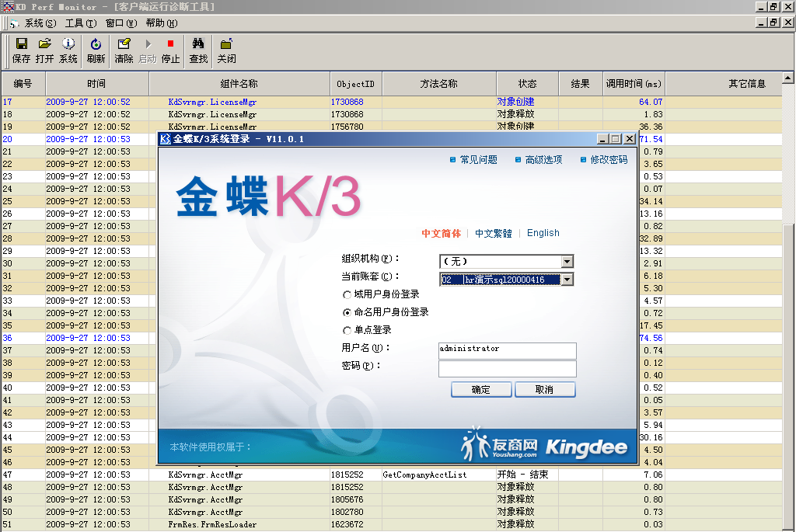Expand the 组织机构 dropdown list

tap(567, 262)
